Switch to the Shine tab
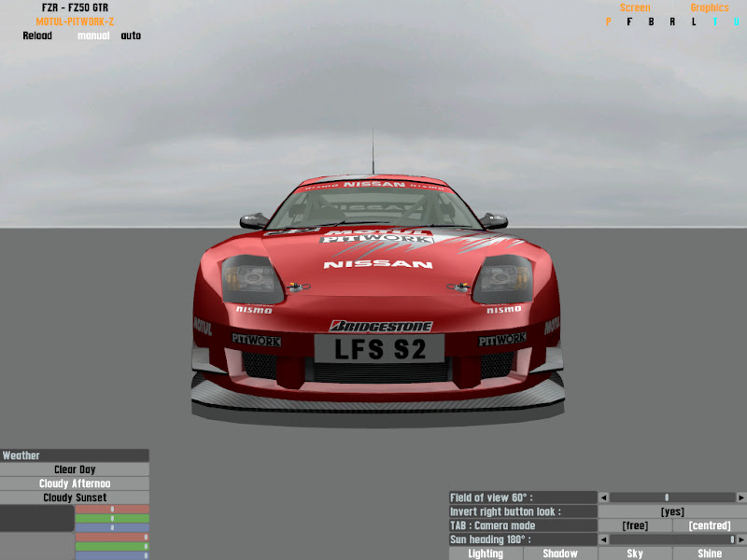The width and height of the screenshot is (747, 560). (710, 553)
